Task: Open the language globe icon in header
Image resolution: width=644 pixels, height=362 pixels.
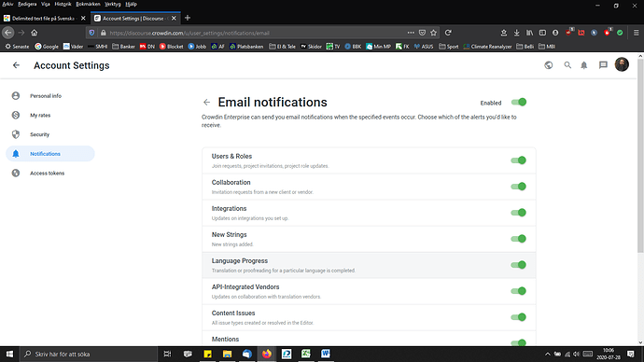Action: (548, 65)
